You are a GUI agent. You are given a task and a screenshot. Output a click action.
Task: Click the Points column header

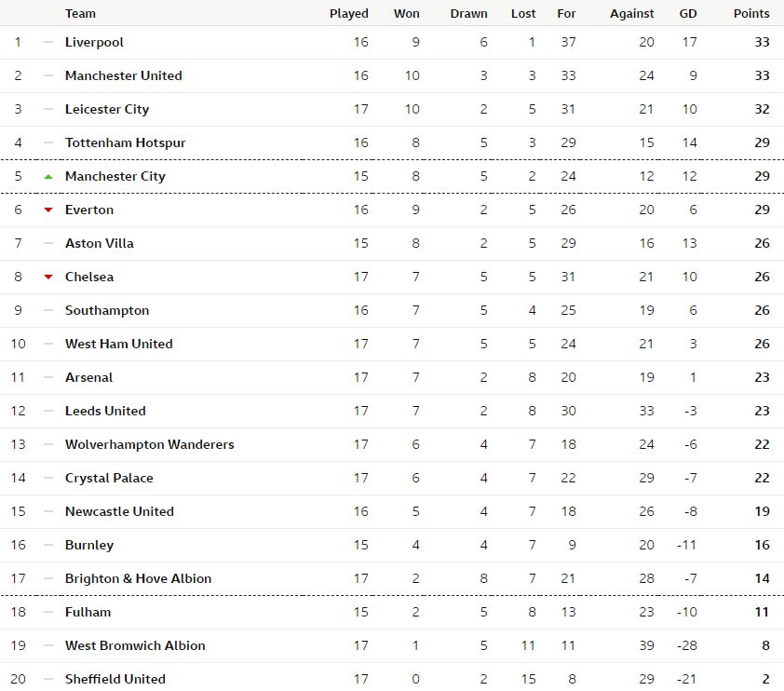[751, 13]
